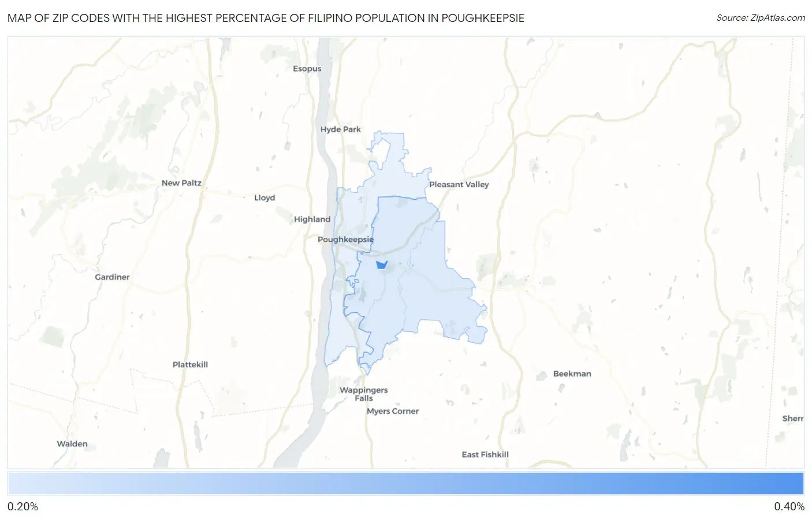Click the 0.40% legend maximum value
The height and width of the screenshot is (519, 812).
click(789, 507)
